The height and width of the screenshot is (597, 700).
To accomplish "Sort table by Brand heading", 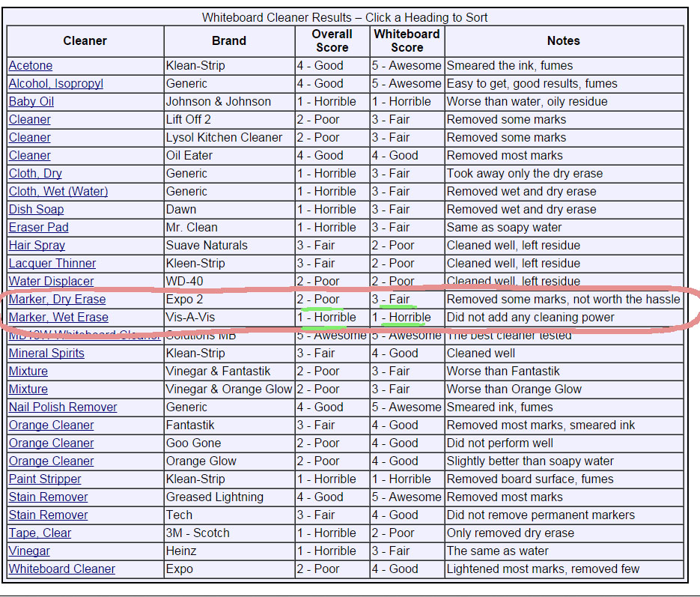I will pyautogui.click(x=228, y=40).
